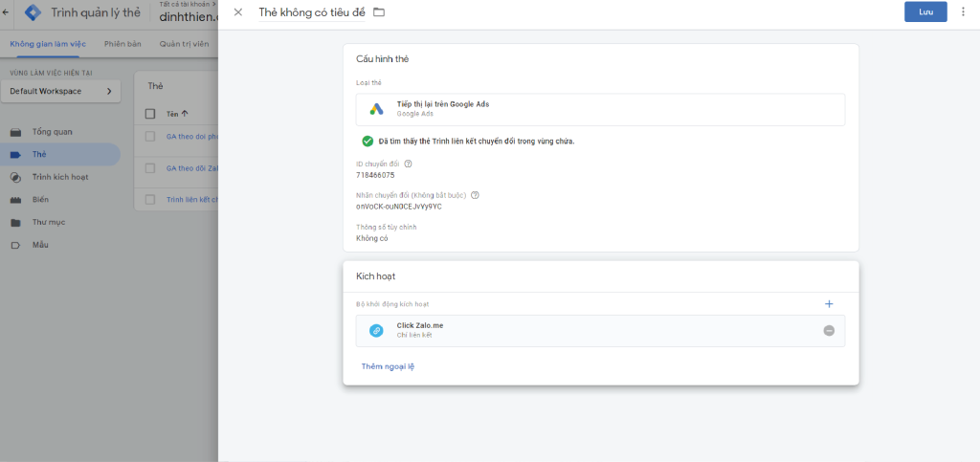
Task: Toggle the select-all checkbox in Thẻ table
Action: (x=150, y=114)
